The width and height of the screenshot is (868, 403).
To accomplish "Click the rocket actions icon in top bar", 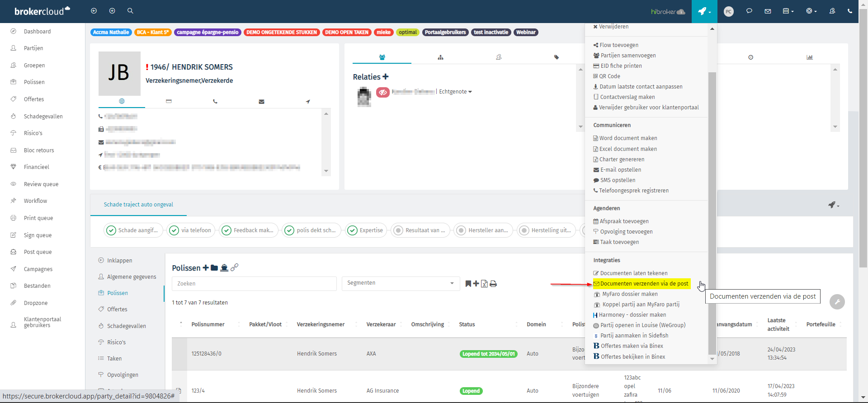I will (704, 11).
